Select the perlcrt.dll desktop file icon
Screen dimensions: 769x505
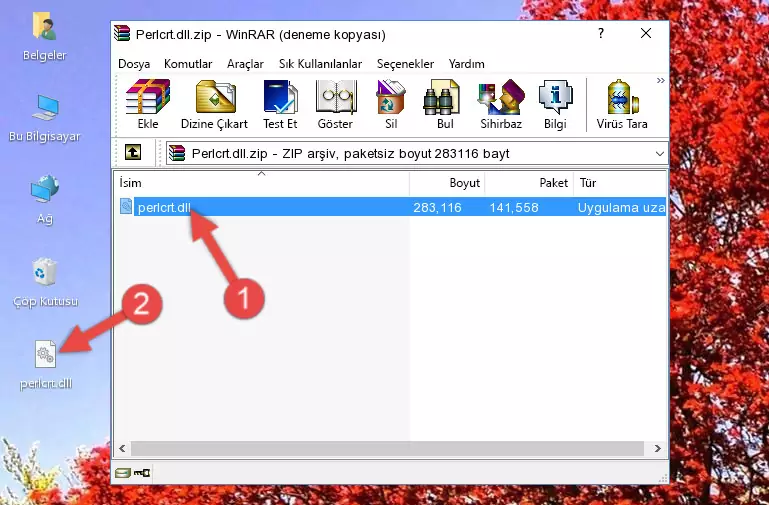[x=46, y=365]
